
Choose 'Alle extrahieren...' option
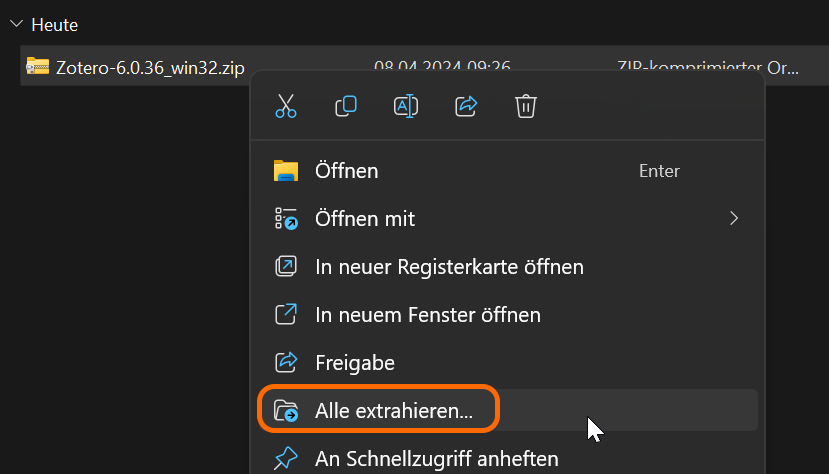[393, 410]
